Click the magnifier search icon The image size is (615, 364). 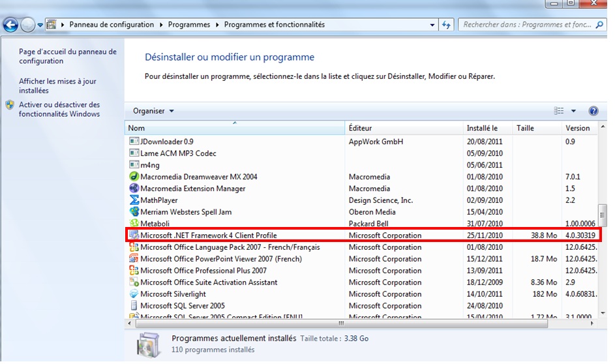point(599,25)
